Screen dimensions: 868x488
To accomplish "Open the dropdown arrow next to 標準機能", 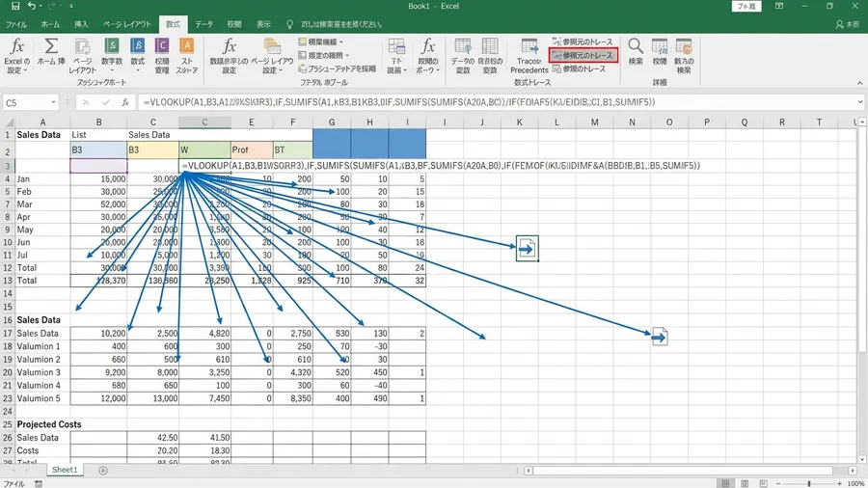I will pos(341,42).
